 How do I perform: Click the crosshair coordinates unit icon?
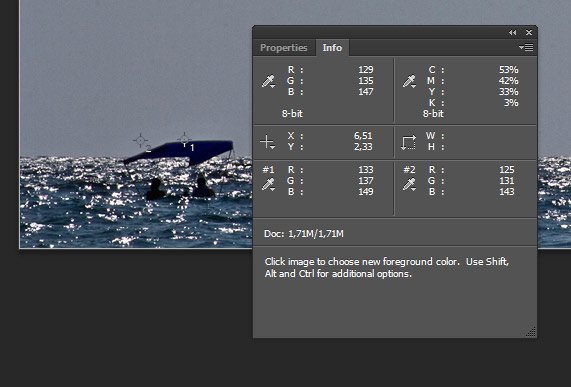pos(268,142)
